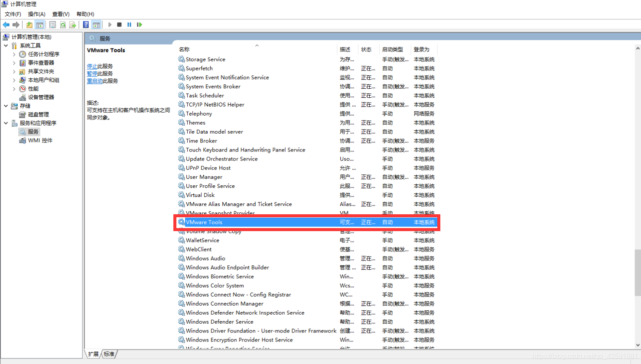Sort by the 状态 column header
Image resolution: width=641 pixels, height=364 pixels.
(x=369, y=49)
